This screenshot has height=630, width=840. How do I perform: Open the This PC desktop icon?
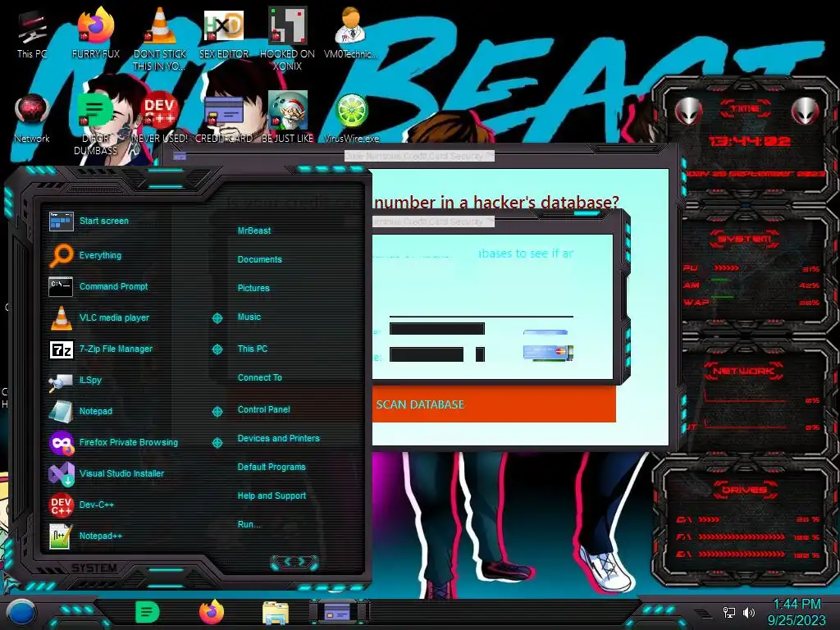(x=32, y=33)
